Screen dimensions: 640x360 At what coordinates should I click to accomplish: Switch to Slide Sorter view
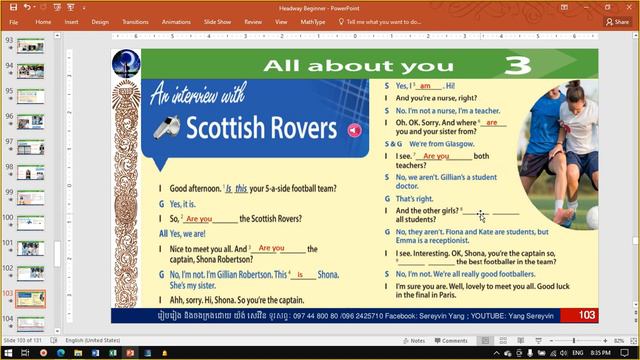point(503,340)
